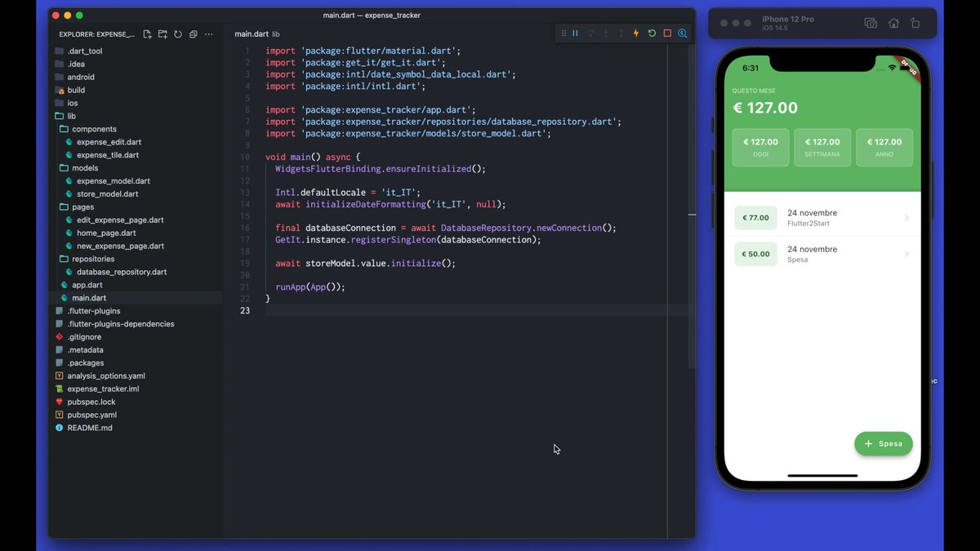
Task: Refresh the Explorer file tree
Action: point(177,34)
